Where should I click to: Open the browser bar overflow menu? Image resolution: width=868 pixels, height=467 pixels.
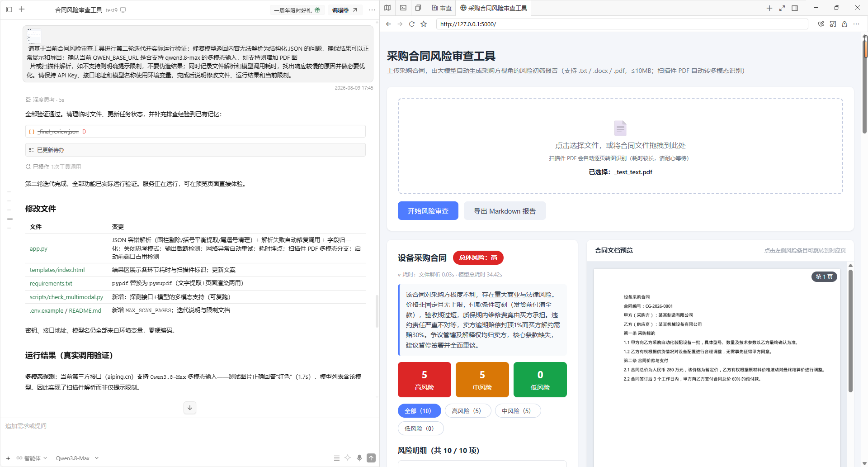856,24
